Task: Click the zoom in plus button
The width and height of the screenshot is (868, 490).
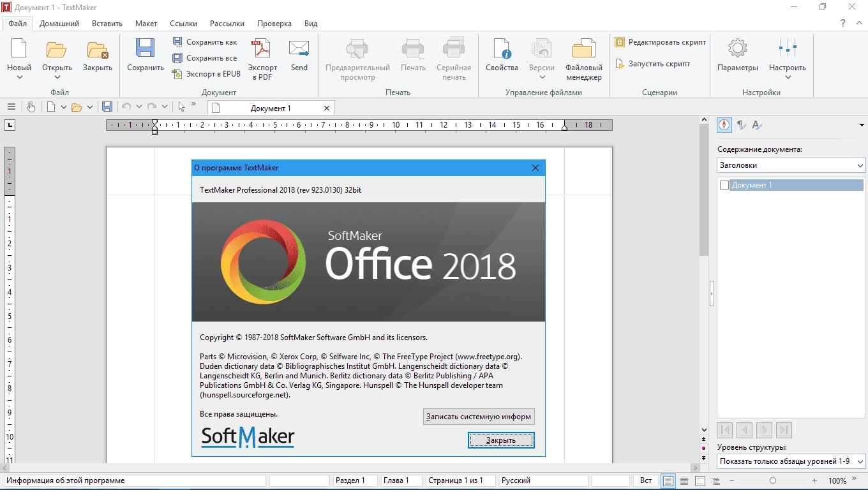Action: [814, 480]
